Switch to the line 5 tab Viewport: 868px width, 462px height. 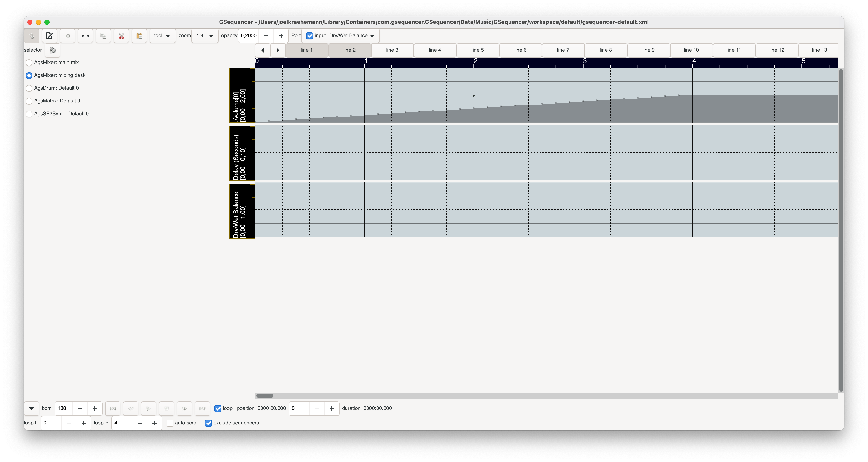tap(478, 50)
